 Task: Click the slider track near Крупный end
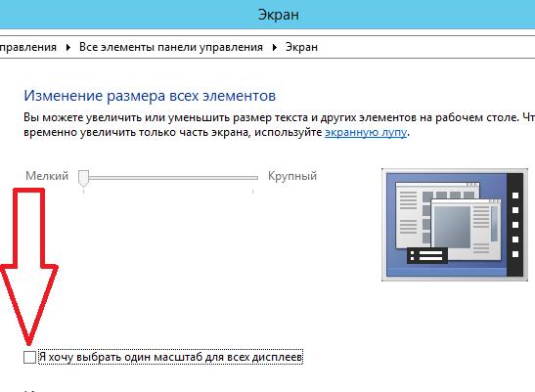tap(239, 178)
